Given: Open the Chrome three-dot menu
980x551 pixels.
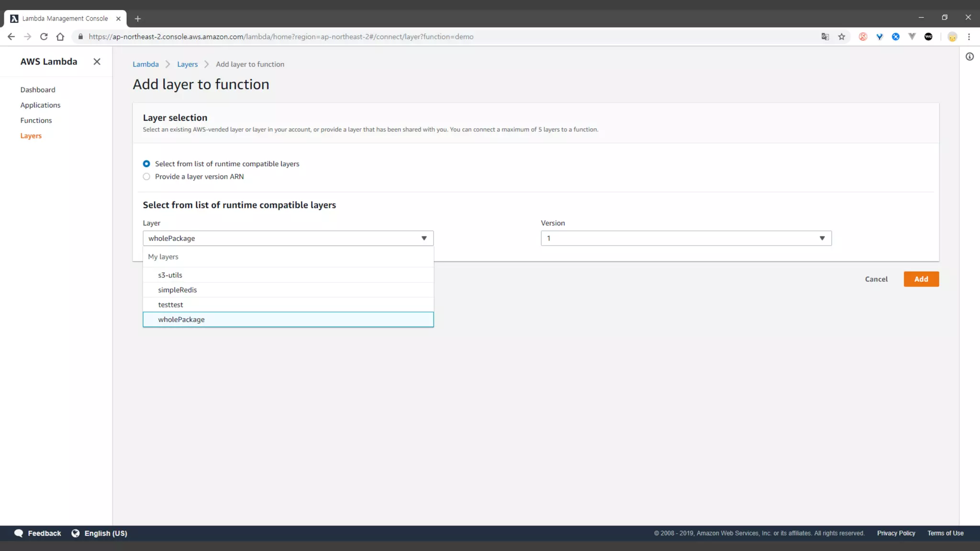Looking at the screenshot, I should coord(969,37).
